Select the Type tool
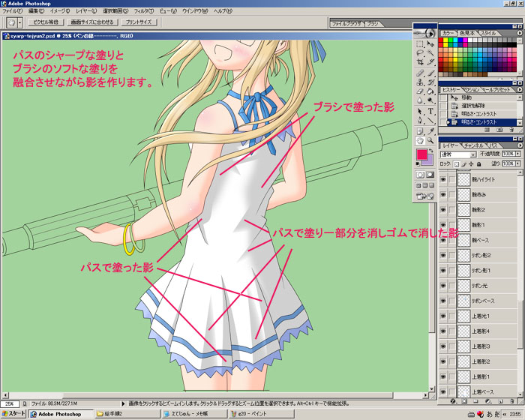Screen dimensions: 525x420 430,111
